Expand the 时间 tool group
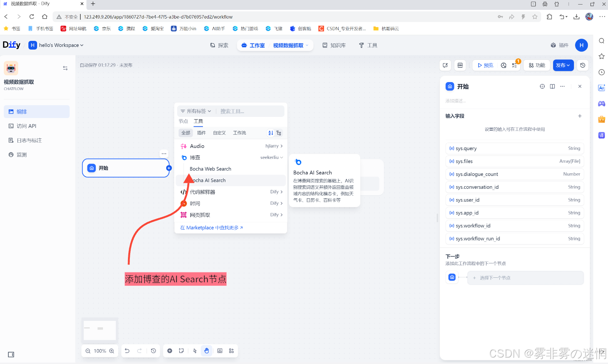 (232, 203)
